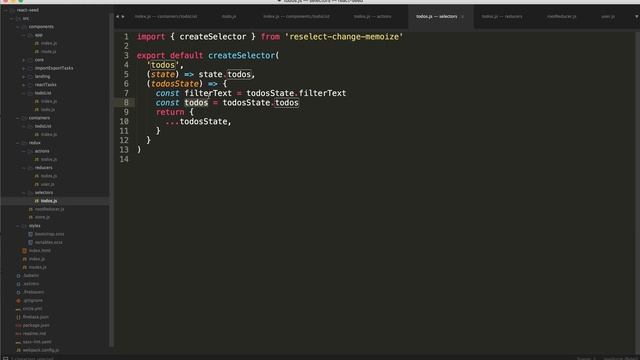640x360 pixels.
Task: Expand the core folder
Action: pyautogui.click(x=23, y=60)
